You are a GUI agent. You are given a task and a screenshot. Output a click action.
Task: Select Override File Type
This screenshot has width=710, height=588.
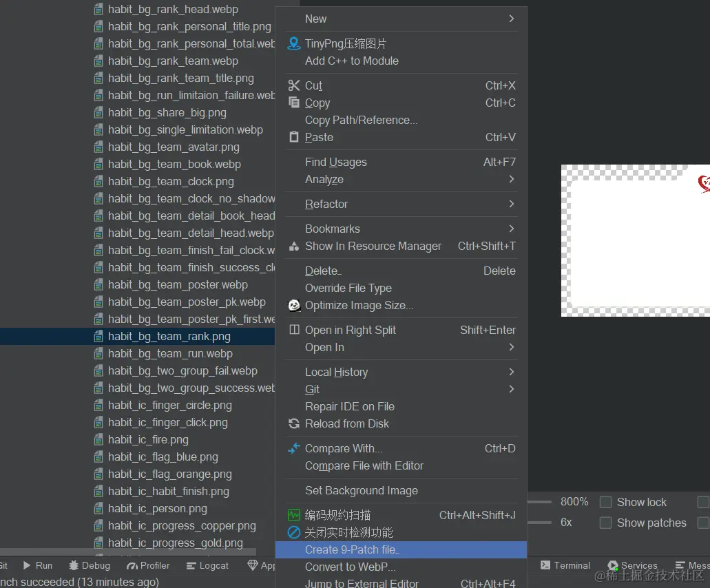pos(401,288)
